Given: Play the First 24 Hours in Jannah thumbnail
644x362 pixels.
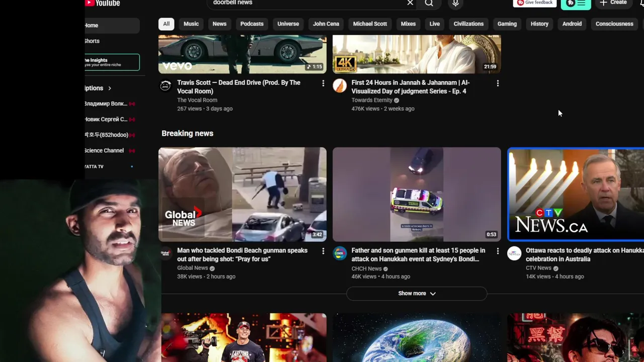Looking at the screenshot, I should [417, 54].
